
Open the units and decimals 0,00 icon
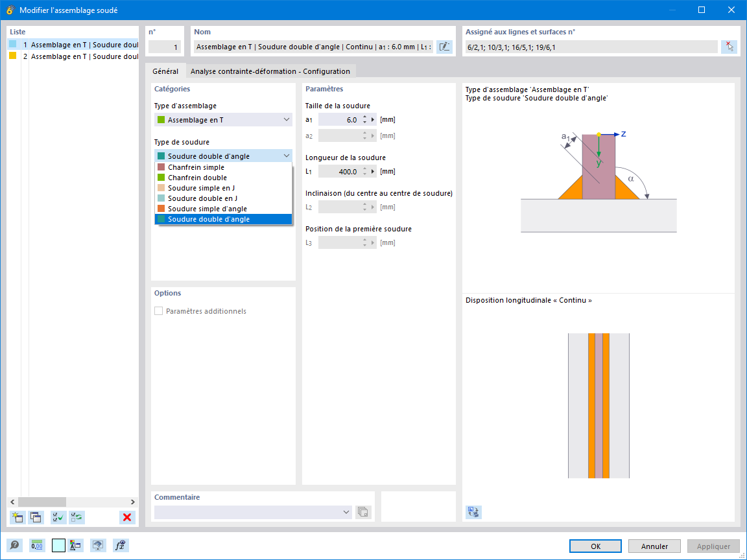point(37,545)
